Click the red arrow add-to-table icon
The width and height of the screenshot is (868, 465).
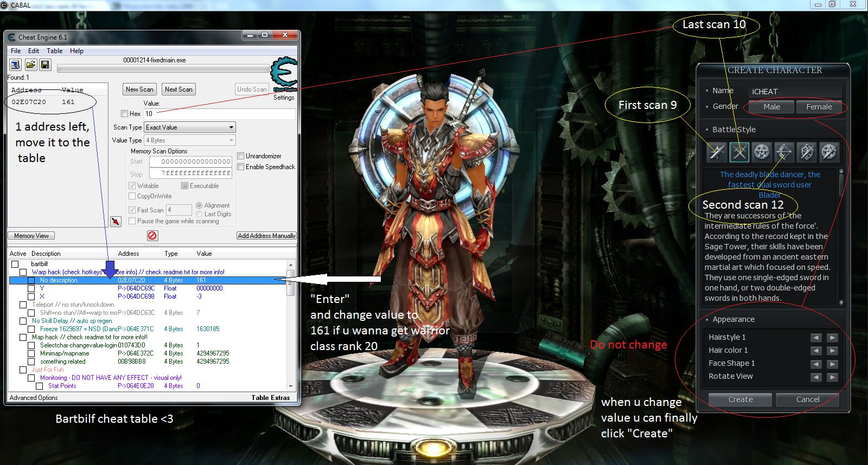pyautogui.click(x=115, y=221)
